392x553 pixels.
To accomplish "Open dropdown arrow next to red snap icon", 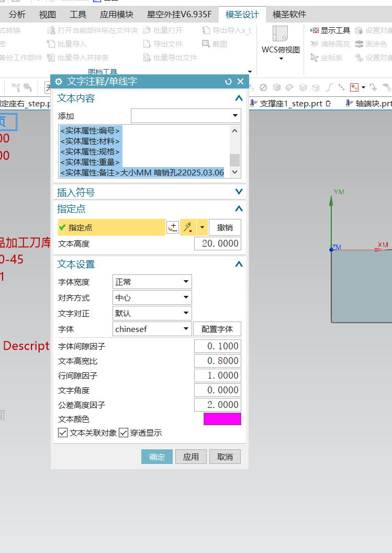I will point(363,87).
